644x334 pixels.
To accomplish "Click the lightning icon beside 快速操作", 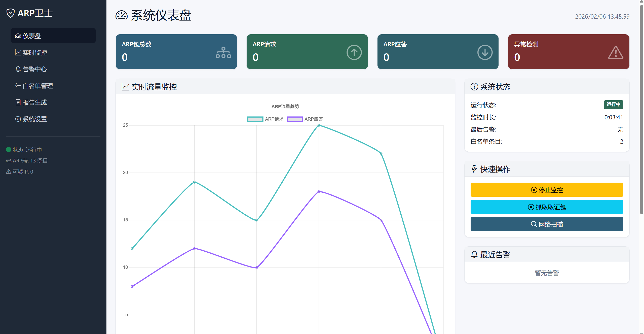I will [x=474, y=169].
